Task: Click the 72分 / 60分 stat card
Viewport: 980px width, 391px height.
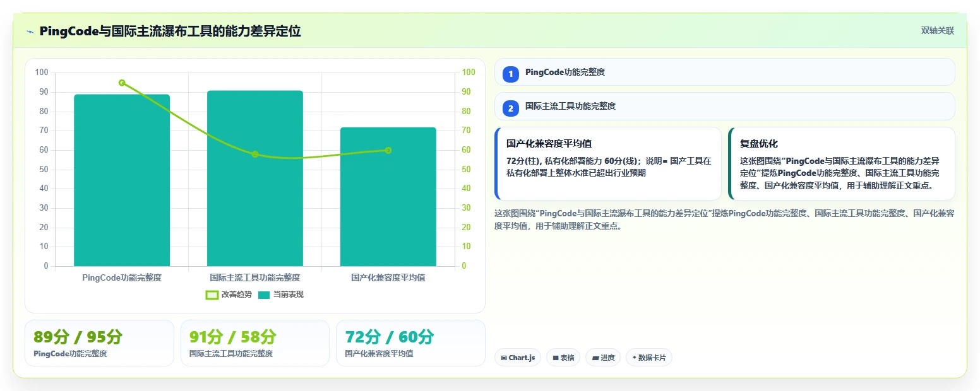Action: click(x=410, y=343)
